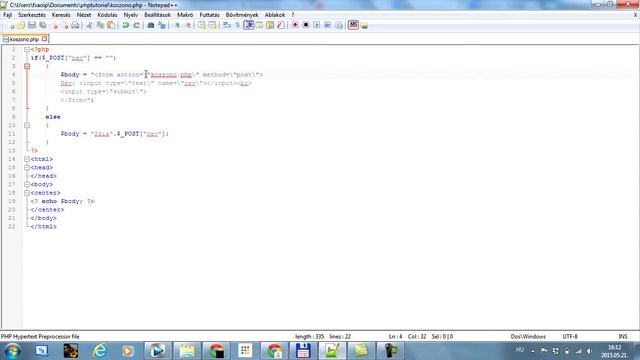The width and height of the screenshot is (640, 360).
Task: Open the Nyelv menu
Action: [x=131, y=15]
